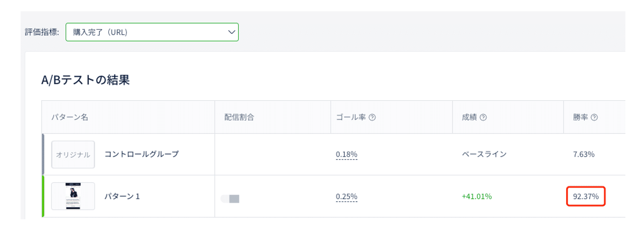
Task: Click the 0.18% goal rate value
Action: [x=347, y=155]
